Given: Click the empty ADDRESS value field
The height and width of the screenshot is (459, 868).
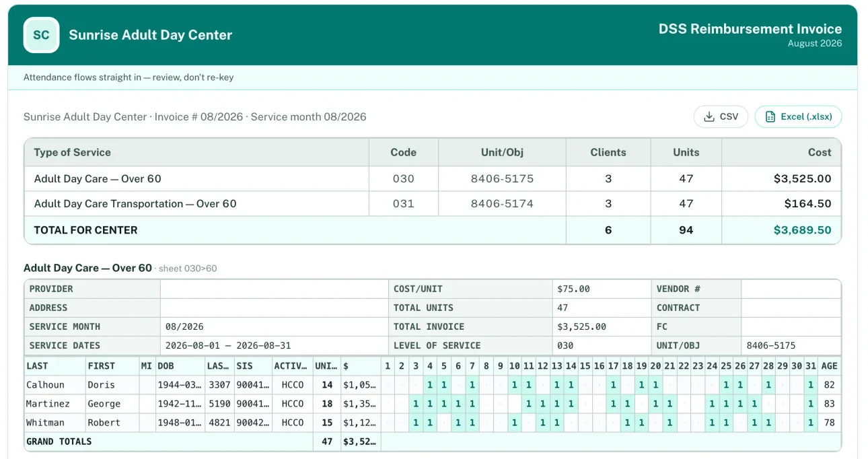Looking at the screenshot, I should coord(274,308).
